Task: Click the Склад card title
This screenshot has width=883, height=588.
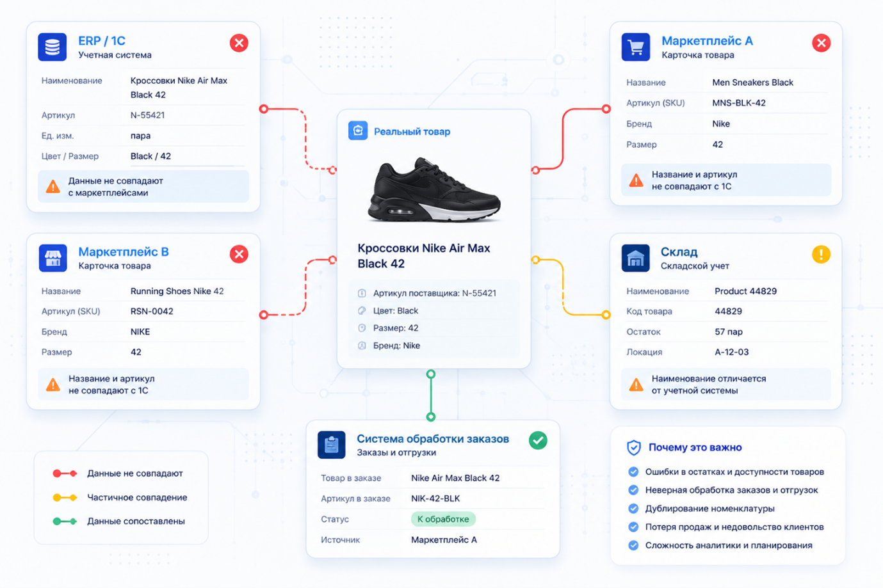Action: point(679,252)
